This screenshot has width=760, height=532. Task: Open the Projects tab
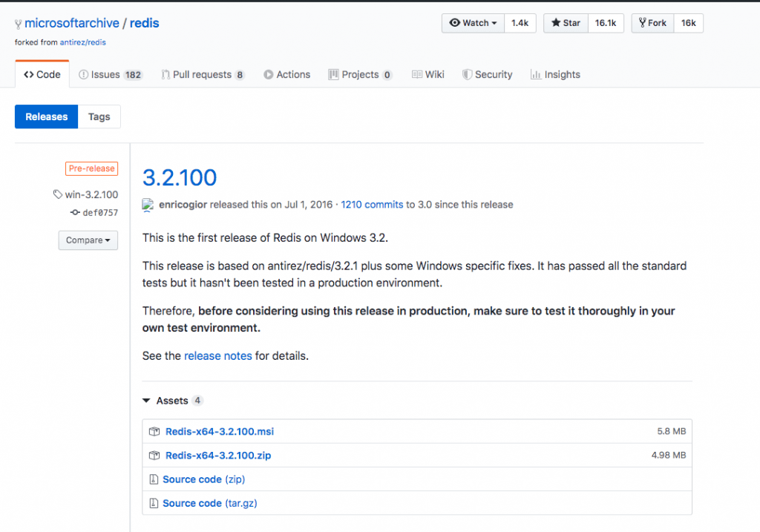tap(360, 75)
